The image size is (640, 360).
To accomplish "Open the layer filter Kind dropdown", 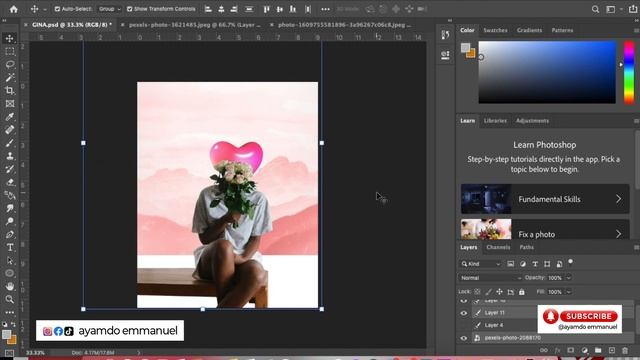I will tap(480, 264).
